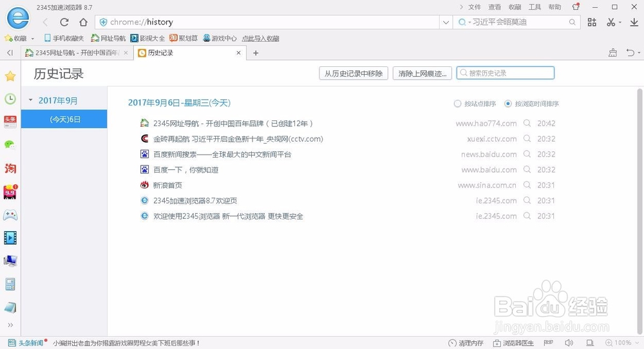Image resolution: width=644 pixels, height=349 pixels.
Task: Open 影视大全 bookmark
Action: point(147,38)
